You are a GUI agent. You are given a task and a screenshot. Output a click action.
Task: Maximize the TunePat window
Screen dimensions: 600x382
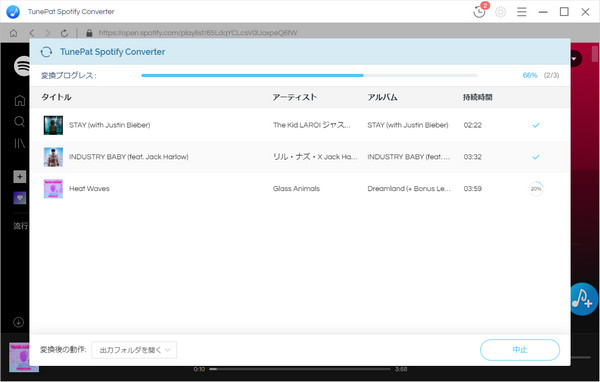(564, 12)
